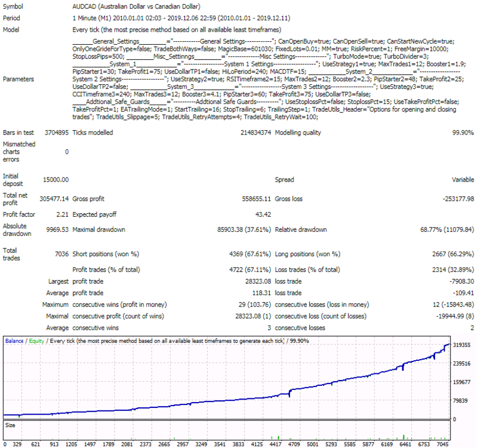Click the initial deposit value '15000.00'

coord(55,180)
